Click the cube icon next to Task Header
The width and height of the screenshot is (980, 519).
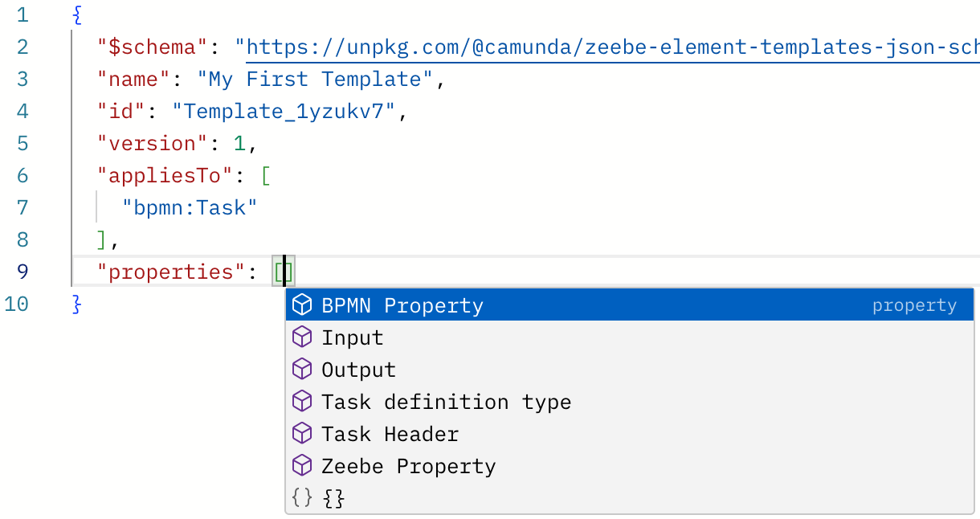coord(302,433)
